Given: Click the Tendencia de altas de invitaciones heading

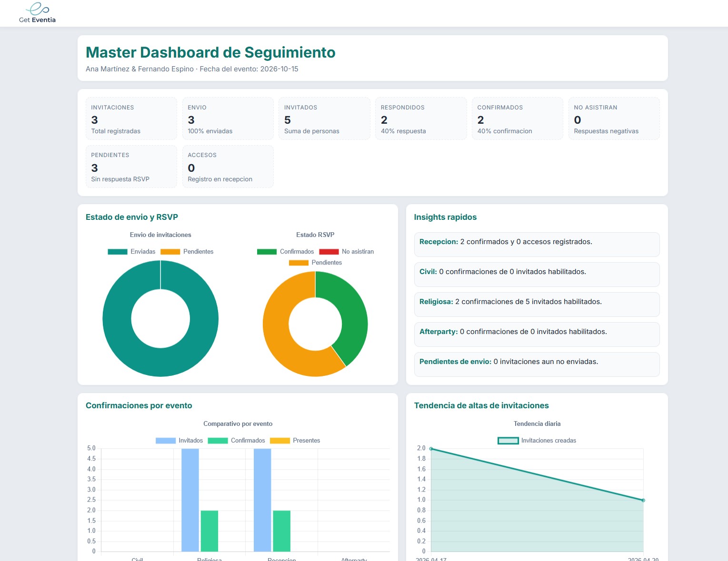Looking at the screenshot, I should pyautogui.click(x=481, y=405).
